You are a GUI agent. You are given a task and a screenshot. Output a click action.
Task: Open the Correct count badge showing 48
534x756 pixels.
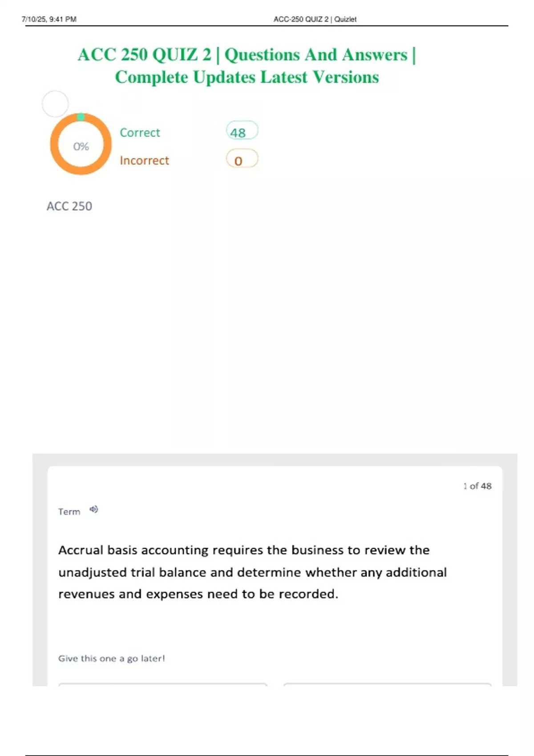click(242, 132)
